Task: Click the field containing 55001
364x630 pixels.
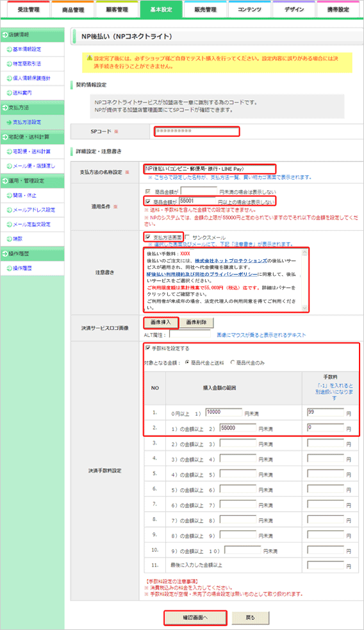Action: tap(197, 201)
